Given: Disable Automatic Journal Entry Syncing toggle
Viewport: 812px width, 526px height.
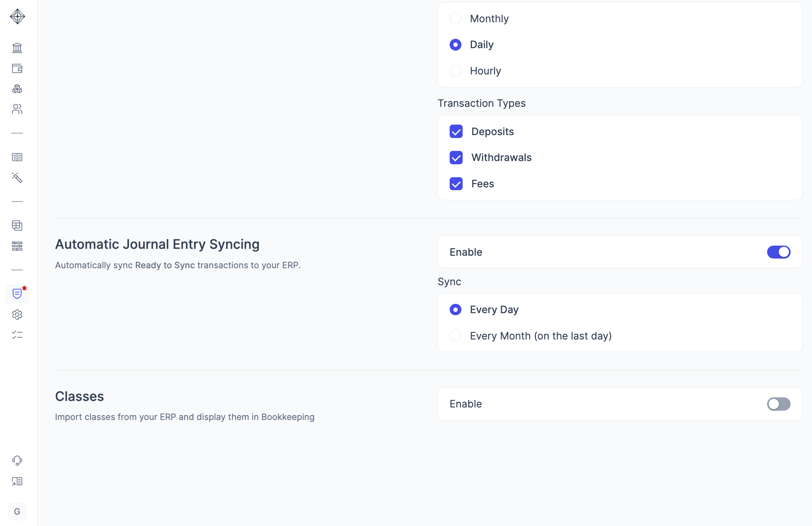Looking at the screenshot, I should [778, 252].
